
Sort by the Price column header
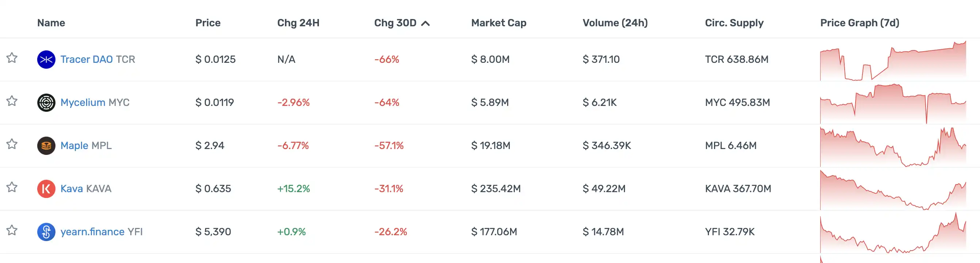tap(208, 23)
